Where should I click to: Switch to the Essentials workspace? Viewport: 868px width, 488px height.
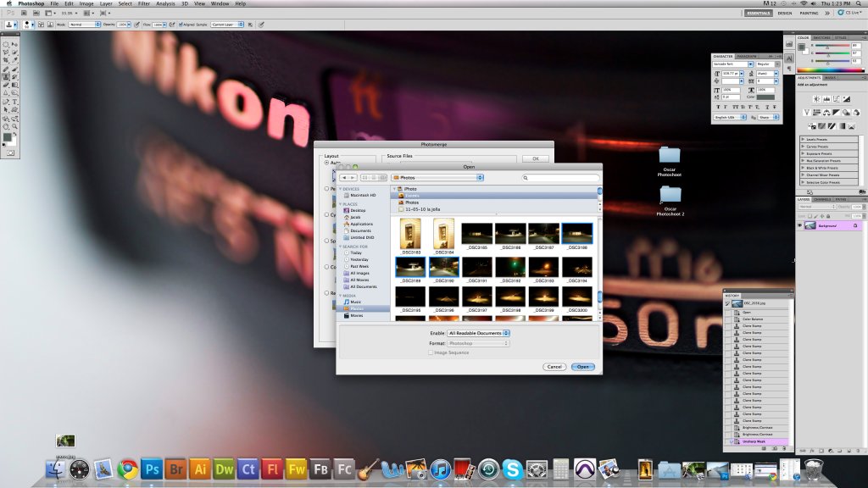click(759, 13)
